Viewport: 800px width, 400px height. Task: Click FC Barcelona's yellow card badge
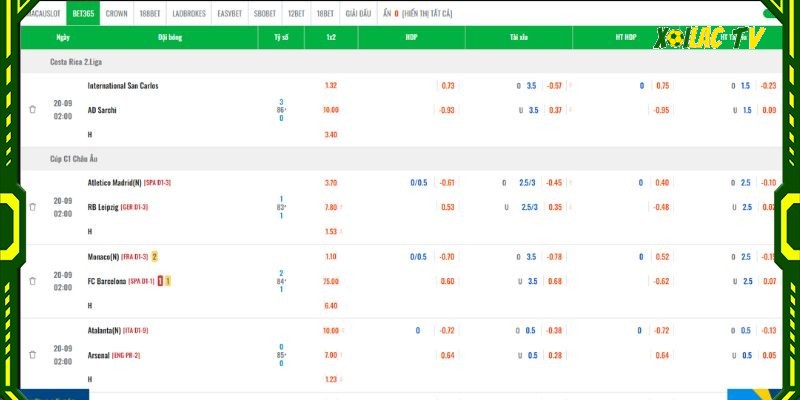[168, 281]
